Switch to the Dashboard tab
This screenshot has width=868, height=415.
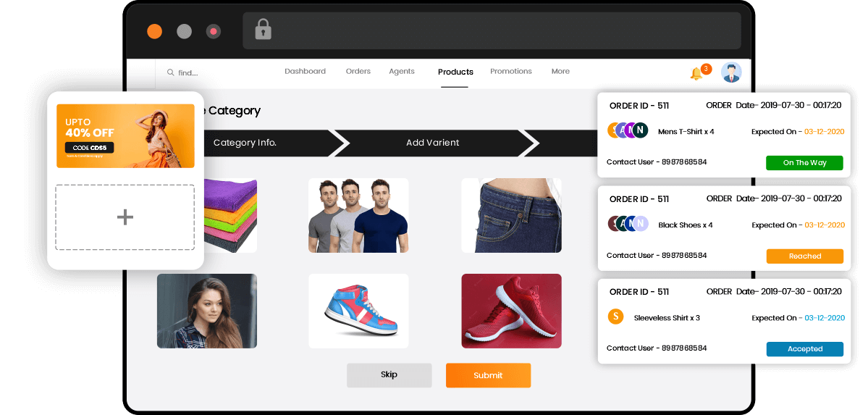pyautogui.click(x=305, y=72)
